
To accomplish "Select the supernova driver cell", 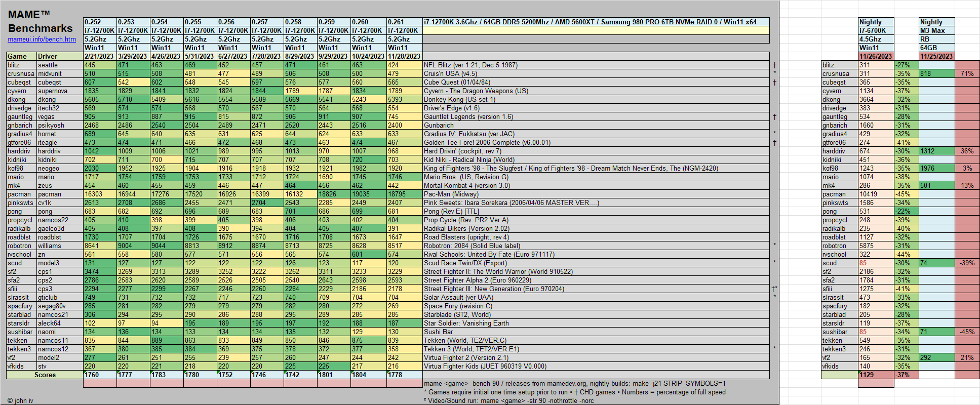I will [60, 91].
